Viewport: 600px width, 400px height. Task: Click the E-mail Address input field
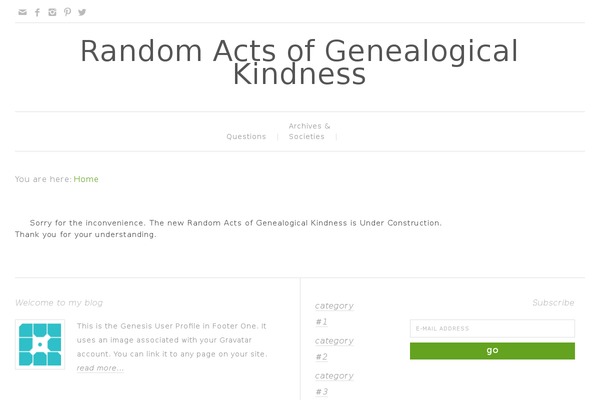(x=492, y=328)
